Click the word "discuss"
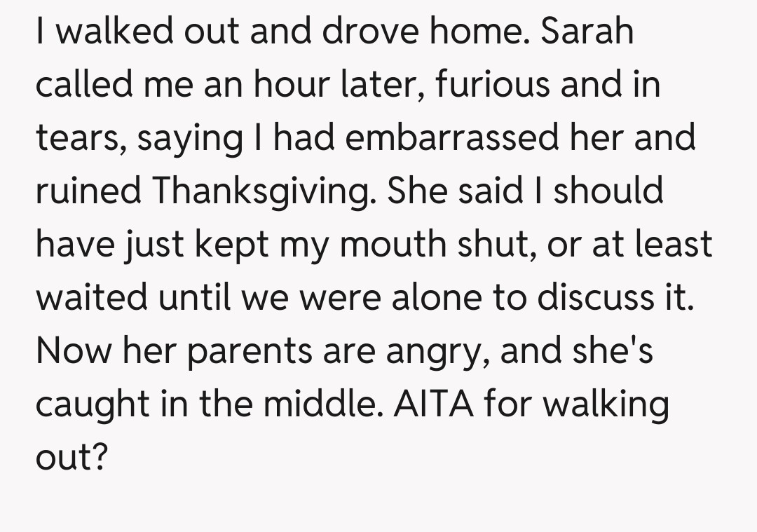The image size is (757, 532). (x=598, y=297)
